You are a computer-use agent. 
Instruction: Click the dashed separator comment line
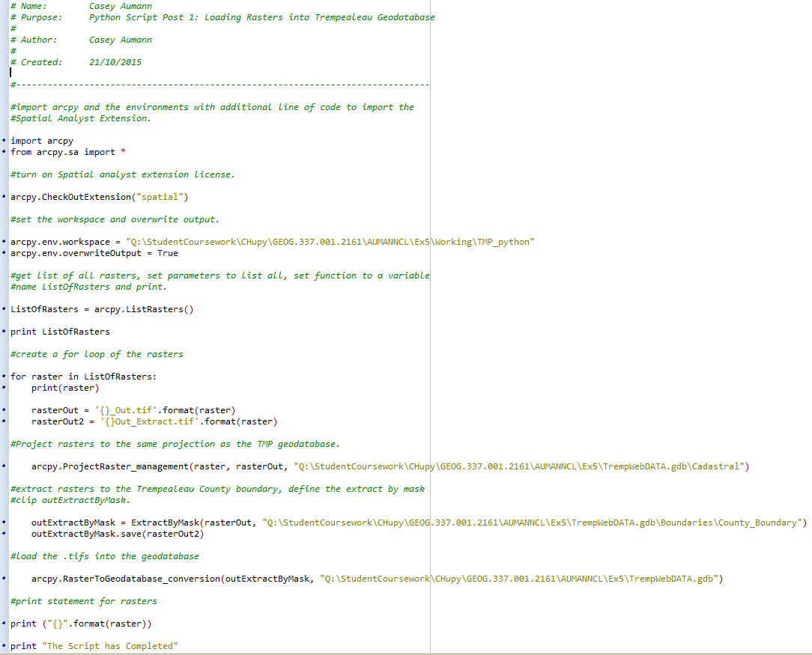[x=220, y=85]
